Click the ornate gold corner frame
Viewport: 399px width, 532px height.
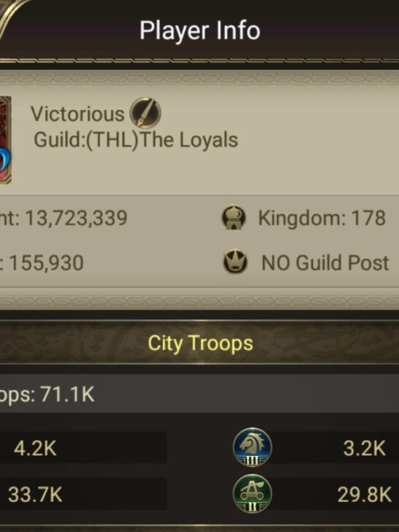tap(10, 14)
